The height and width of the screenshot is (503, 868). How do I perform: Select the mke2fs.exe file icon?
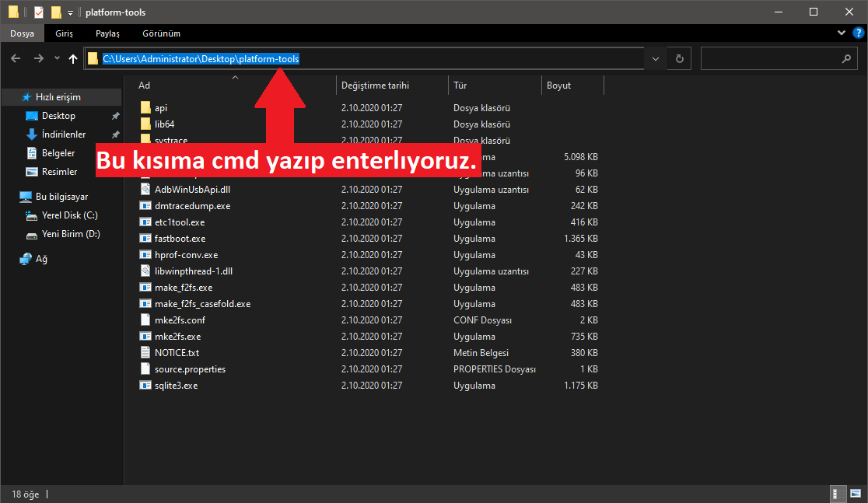[145, 337]
